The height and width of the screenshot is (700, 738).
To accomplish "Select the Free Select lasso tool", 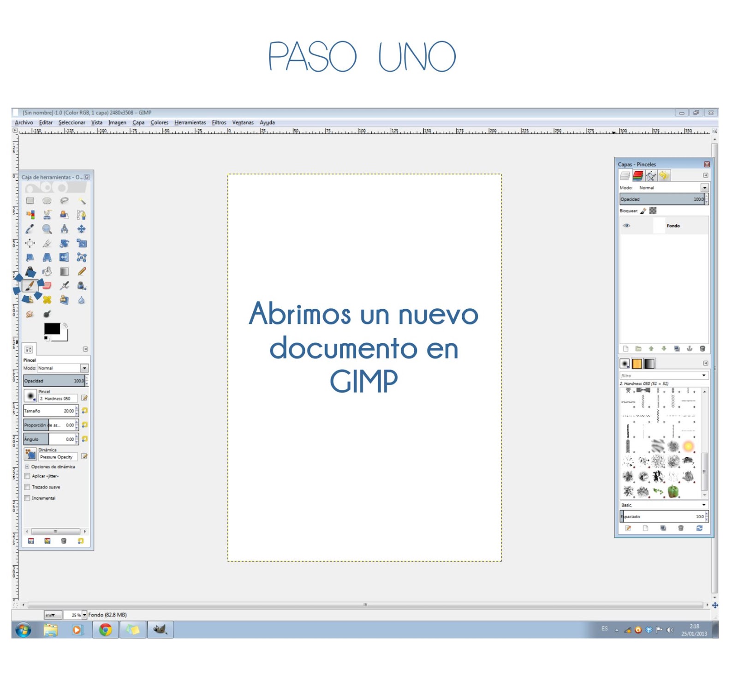I will click(x=64, y=201).
